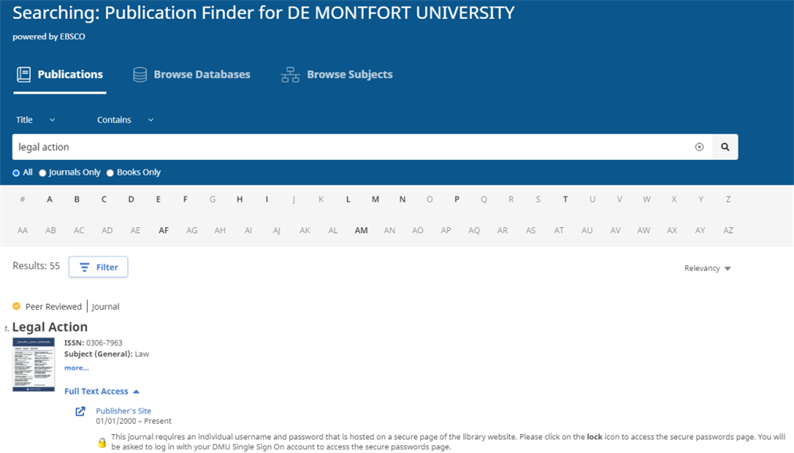The height and width of the screenshot is (453, 794).
Task: Click the magnifying glass search button
Action: [x=725, y=147]
